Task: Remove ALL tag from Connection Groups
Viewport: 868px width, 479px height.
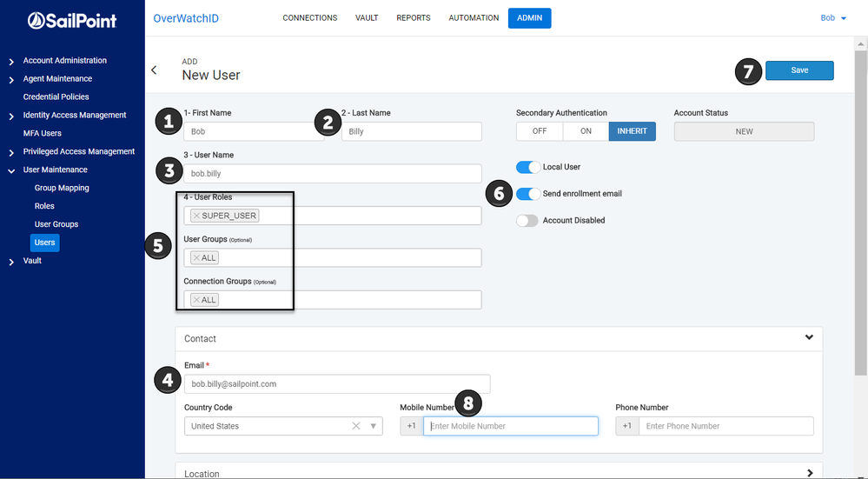Action: [196, 300]
